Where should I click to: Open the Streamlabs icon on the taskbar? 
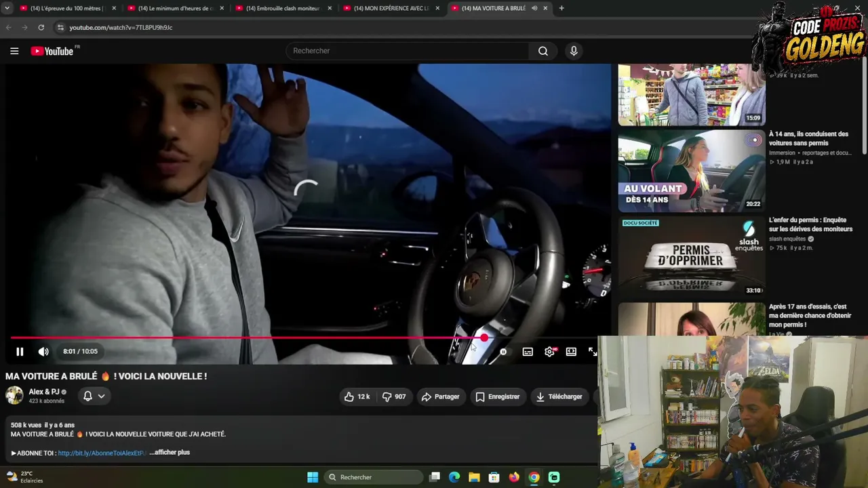point(554,477)
